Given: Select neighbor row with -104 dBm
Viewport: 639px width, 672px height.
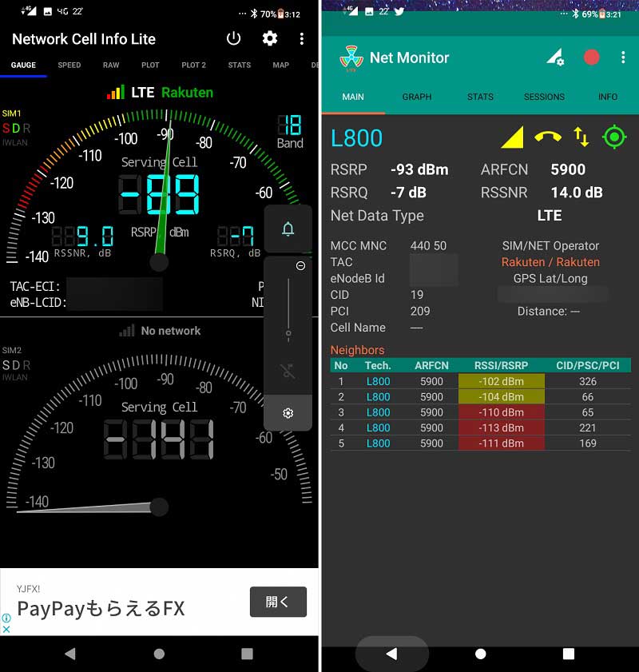Looking at the screenshot, I should (x=480, y=396).
